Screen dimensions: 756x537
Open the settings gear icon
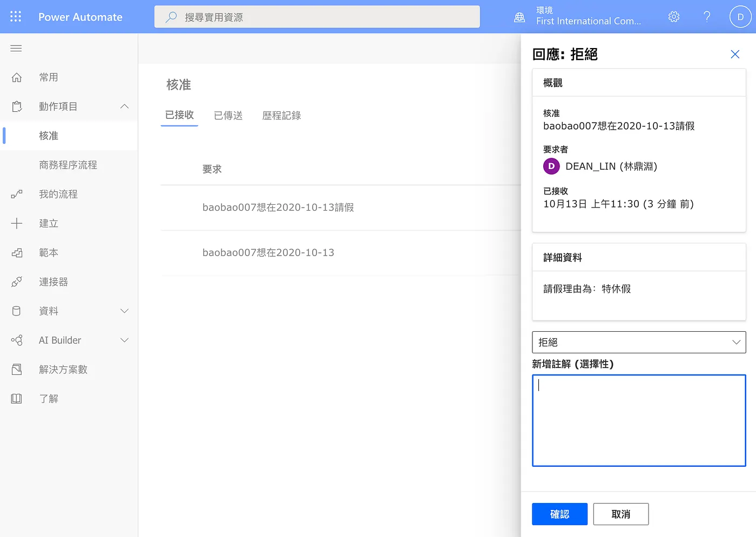coord(674,17)
